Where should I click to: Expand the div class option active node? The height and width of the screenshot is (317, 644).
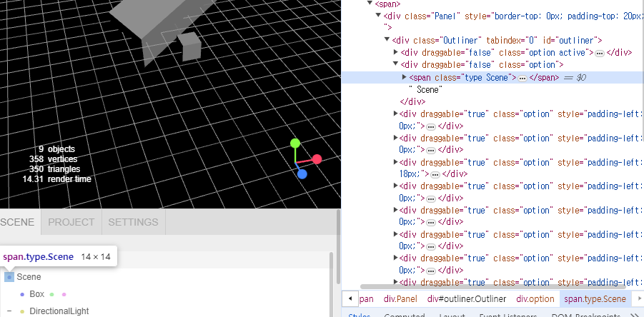click(396, 52)
